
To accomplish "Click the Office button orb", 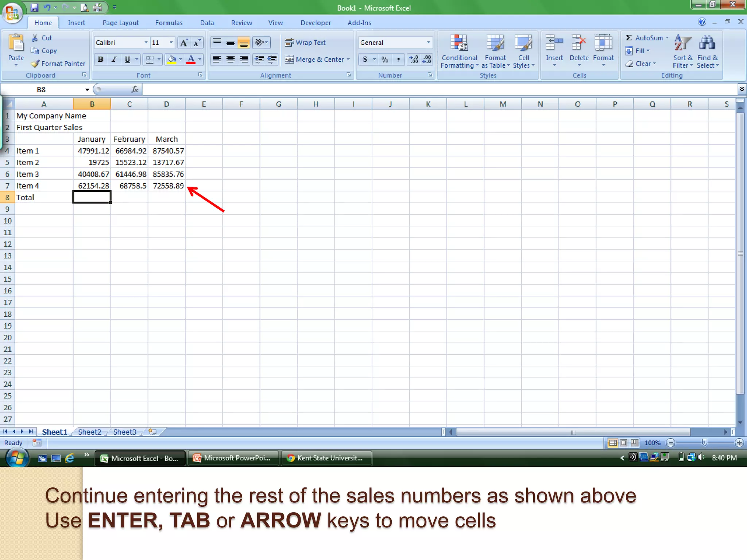I will pos(12,13).
